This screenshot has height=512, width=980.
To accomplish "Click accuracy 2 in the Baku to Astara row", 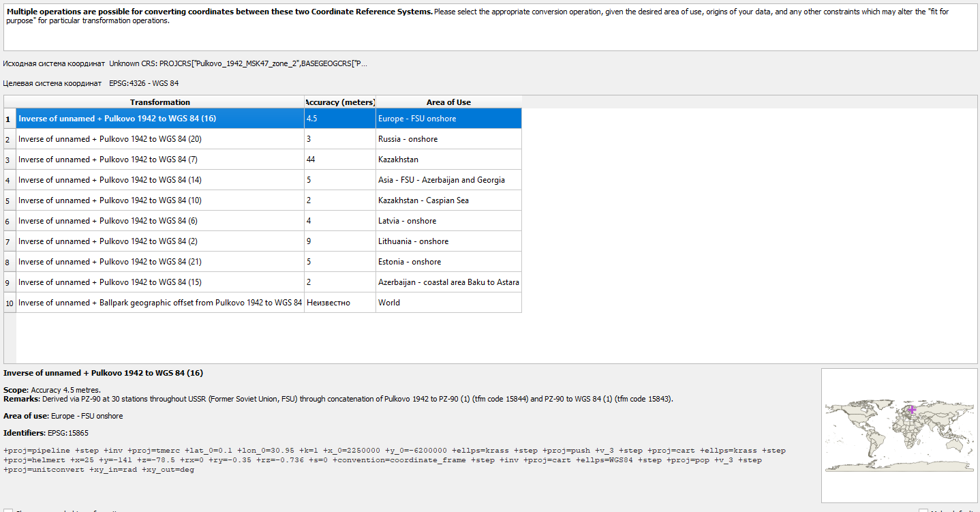I will (x=340, y=282).
